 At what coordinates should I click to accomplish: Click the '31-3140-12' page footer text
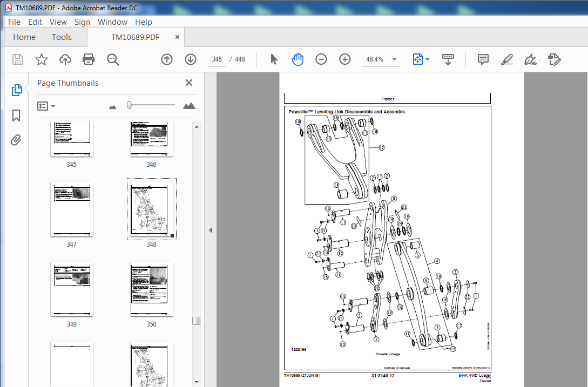point(383,376)
